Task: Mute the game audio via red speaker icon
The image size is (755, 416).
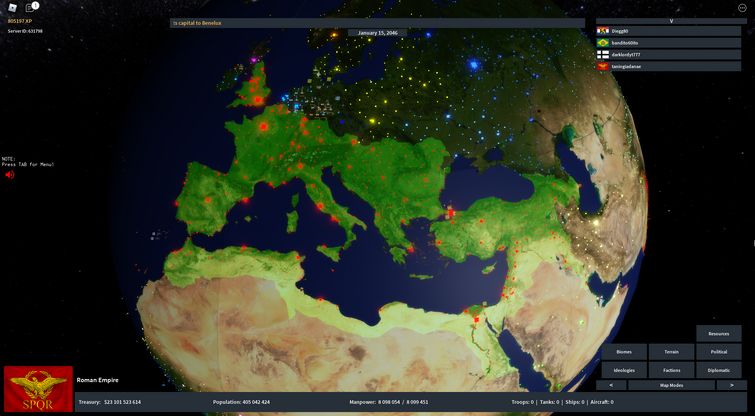Action: point(10,175)
